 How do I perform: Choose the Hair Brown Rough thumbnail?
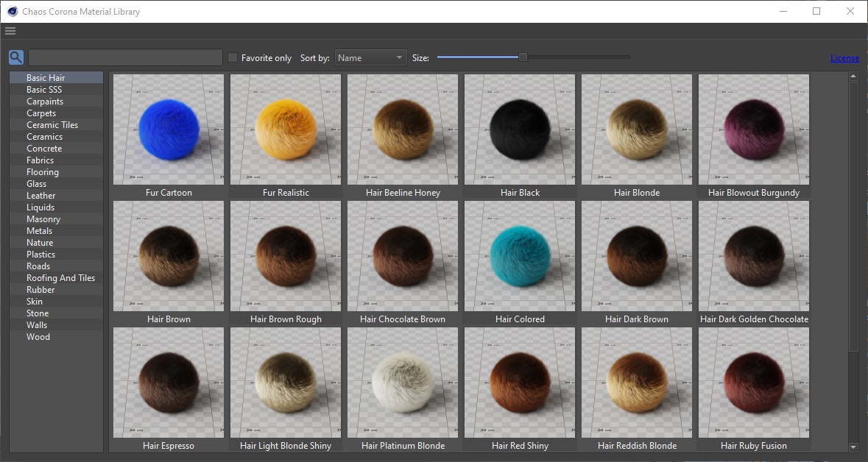pyautogui.click(x=286, y=256)
